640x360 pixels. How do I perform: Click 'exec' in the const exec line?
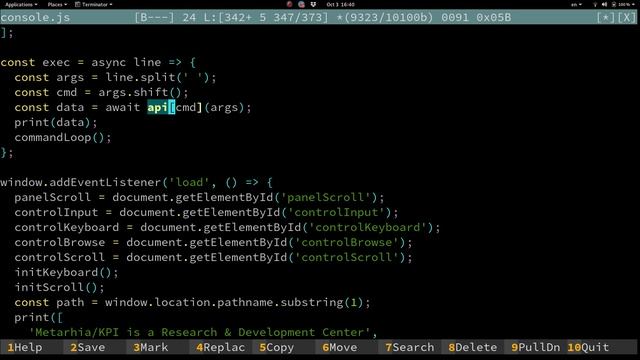coord(56,62)
